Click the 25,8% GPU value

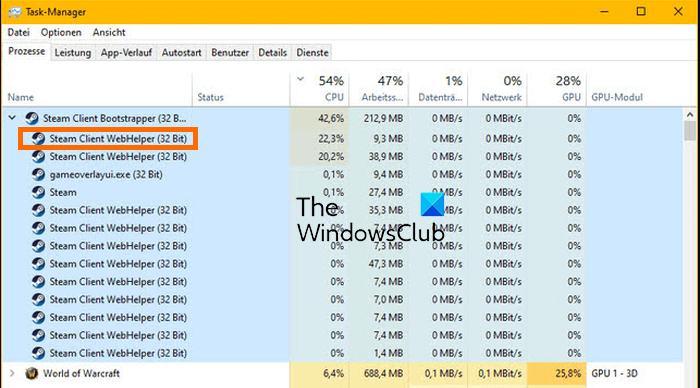point(568,373)
